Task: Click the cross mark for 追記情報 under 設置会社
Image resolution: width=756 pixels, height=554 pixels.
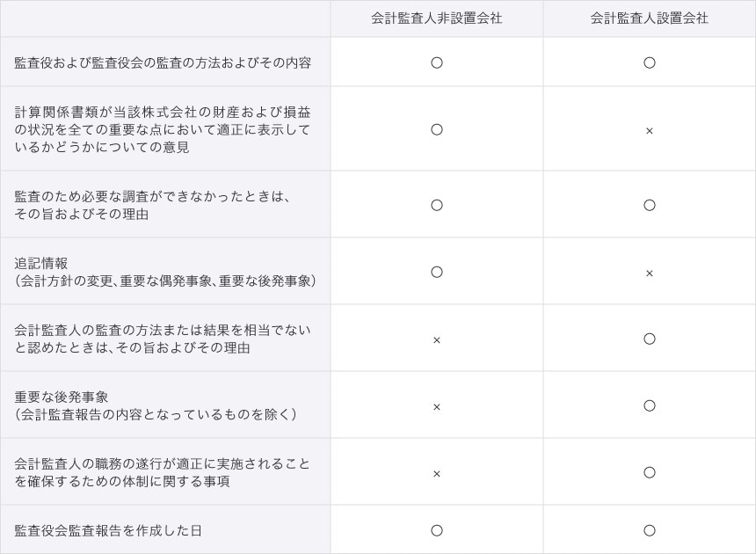Action: tap(649, 273)
